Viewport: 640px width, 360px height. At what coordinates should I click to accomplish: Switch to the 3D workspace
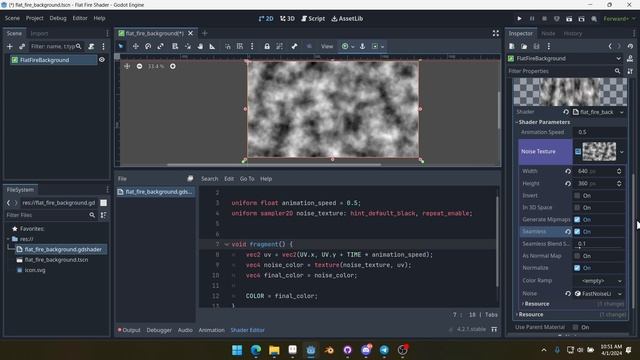coord(287,18)
